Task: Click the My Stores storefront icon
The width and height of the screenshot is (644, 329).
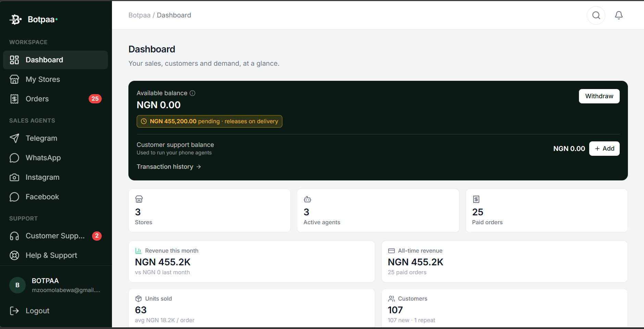Action: 14,79
